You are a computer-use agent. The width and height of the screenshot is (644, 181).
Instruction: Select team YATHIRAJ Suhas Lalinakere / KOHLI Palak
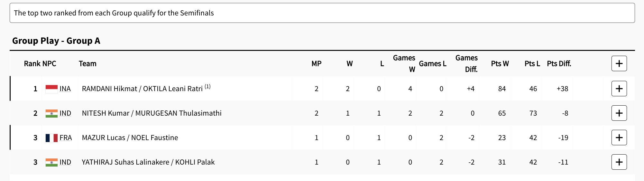point(148,162)
